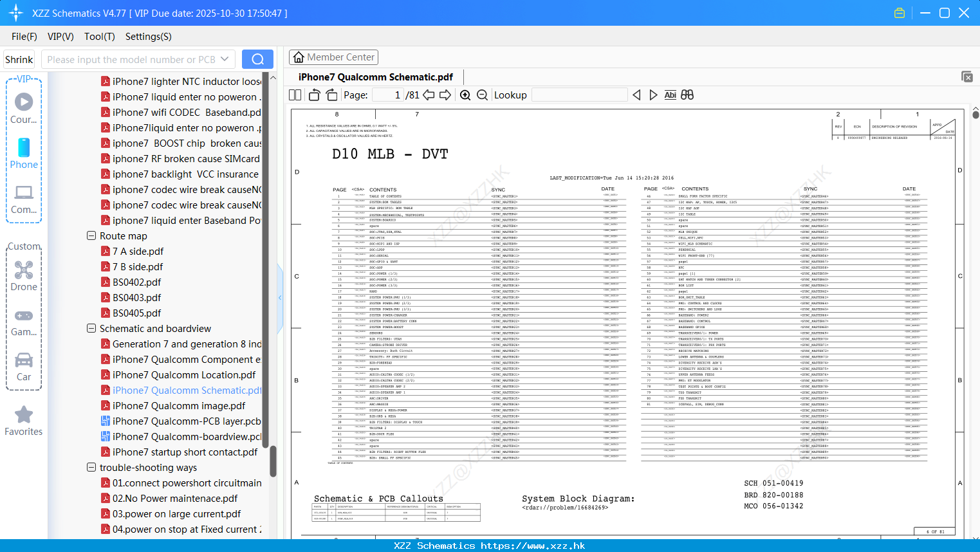
Task: Rotate page counterclockwise
Action: click(314, 95)
